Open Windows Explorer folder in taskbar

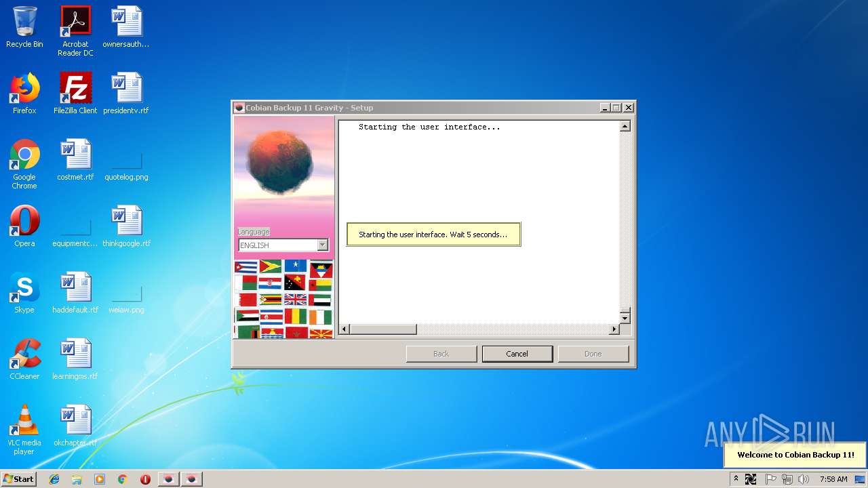[x=77, y=479]
